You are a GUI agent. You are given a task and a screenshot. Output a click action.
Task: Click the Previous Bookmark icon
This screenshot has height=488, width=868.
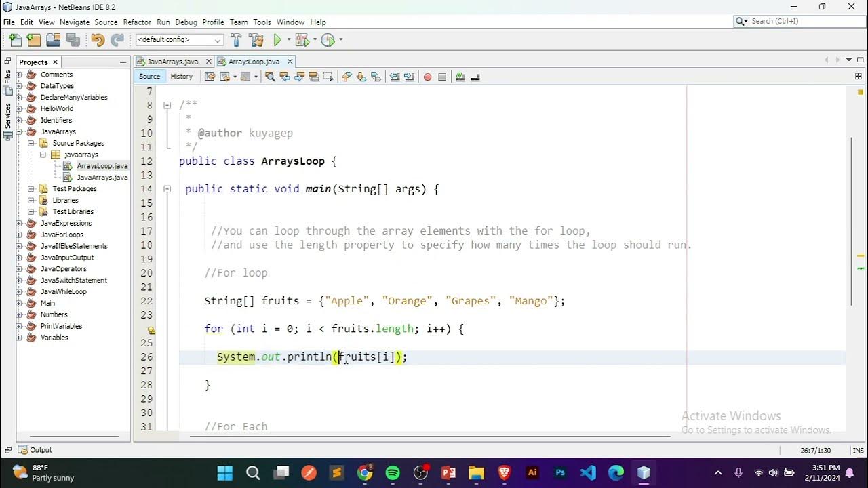tap(347, 77)
